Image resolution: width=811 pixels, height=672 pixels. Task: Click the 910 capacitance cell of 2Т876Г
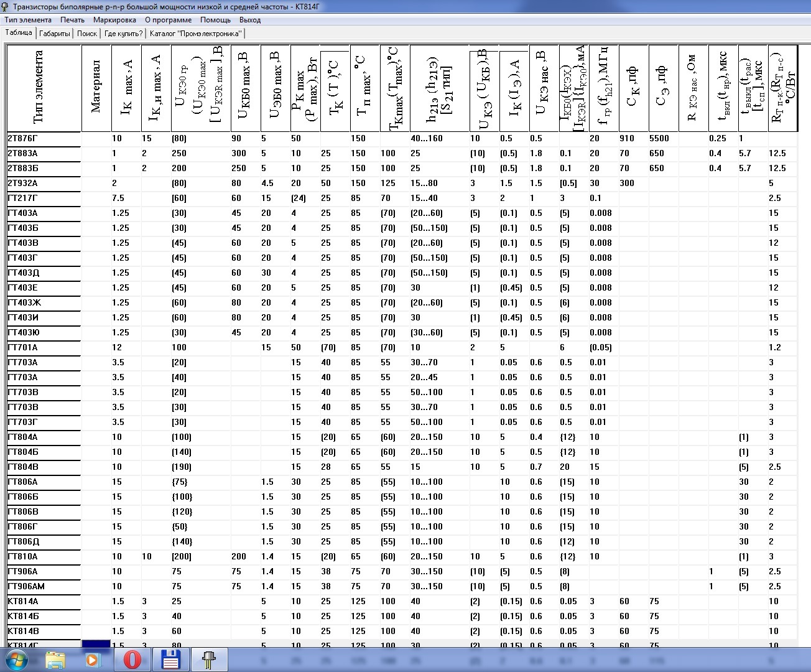pyautogui.click(x=634, y=139)
